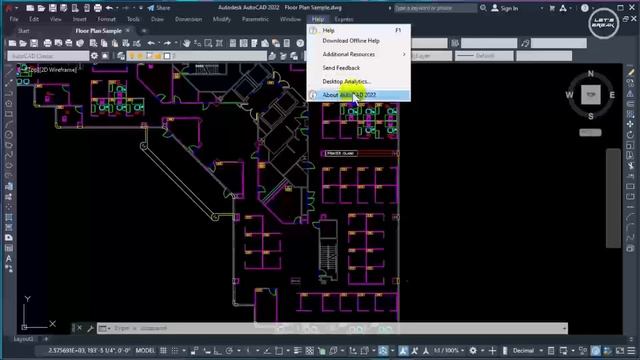Click Layer Previous icon
Screen dimensions: 640x360
(283, 56)
